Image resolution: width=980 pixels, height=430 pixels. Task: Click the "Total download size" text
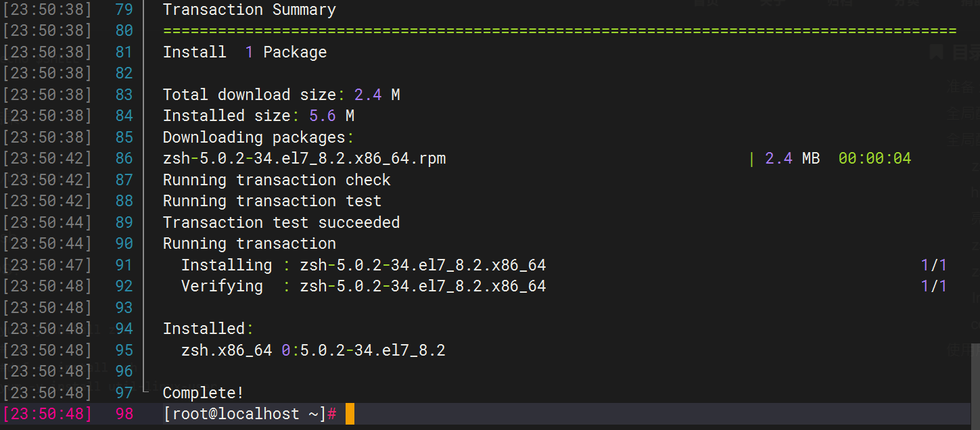(x=249, y=95)
